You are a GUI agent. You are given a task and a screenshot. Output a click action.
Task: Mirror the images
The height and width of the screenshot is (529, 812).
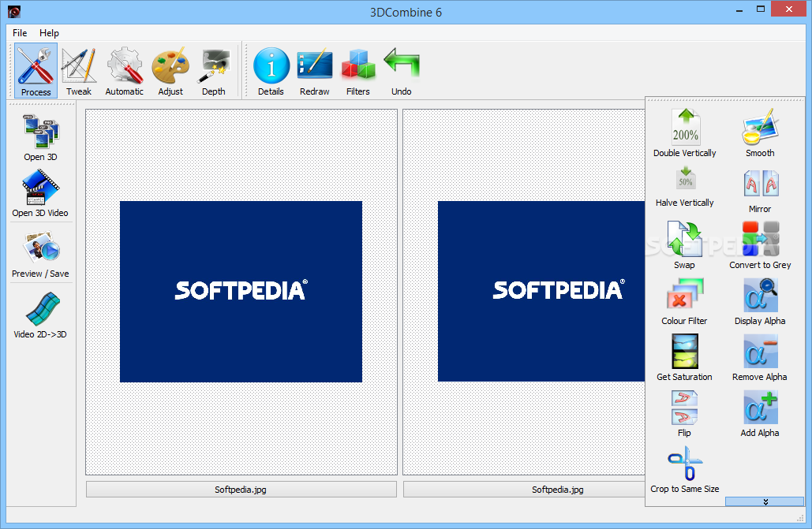coord(760,191)
